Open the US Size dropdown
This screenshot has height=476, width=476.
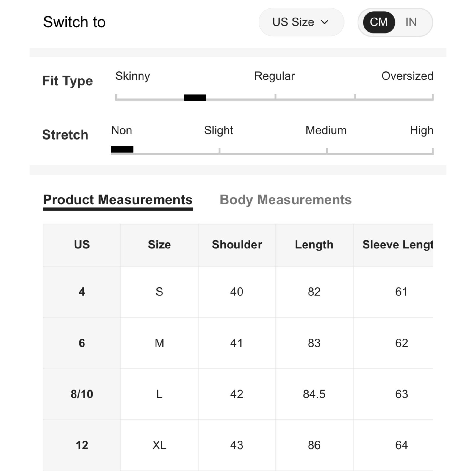pos(301,22)
